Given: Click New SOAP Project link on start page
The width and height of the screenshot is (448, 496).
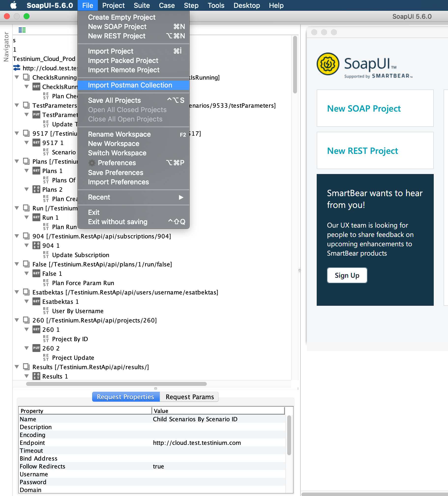Looking at the screenshot, I should coord(364,108).
